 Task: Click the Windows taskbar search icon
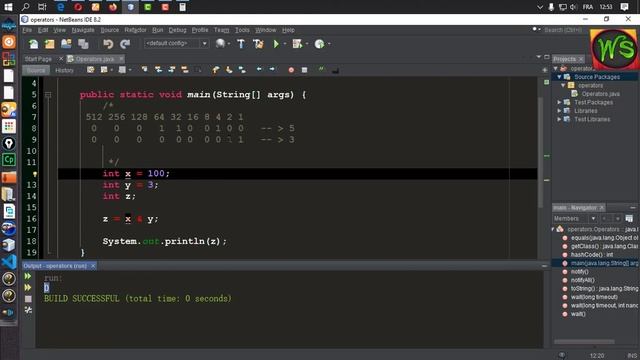(x=25, y=7)
